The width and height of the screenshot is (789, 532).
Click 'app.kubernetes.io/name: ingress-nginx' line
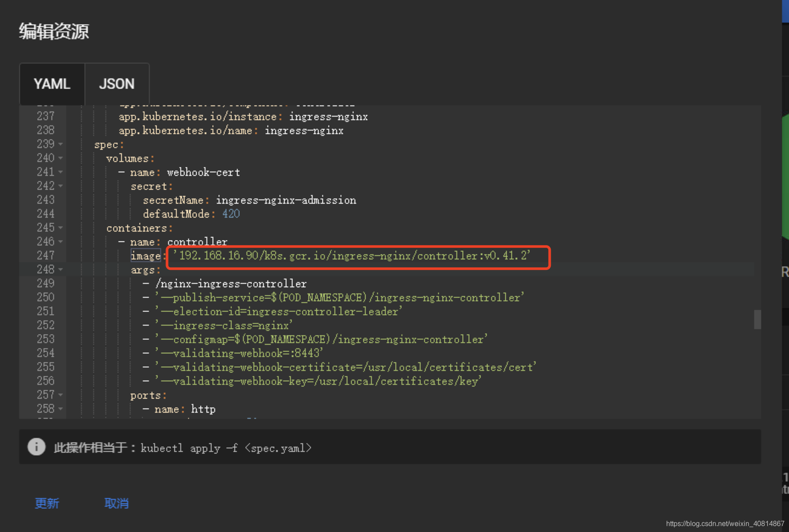[231, 131]
